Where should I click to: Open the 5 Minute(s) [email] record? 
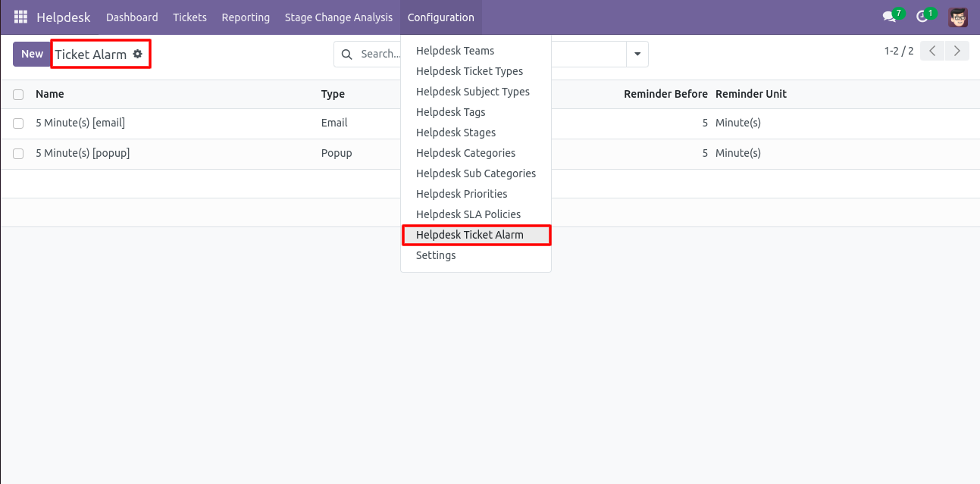point(80,123)
